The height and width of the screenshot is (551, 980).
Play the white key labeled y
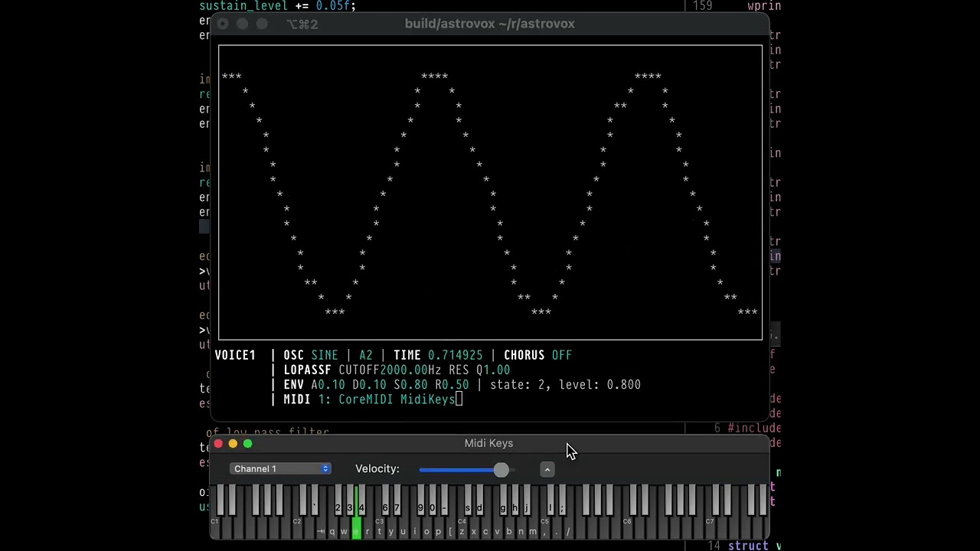pos(391,528)
